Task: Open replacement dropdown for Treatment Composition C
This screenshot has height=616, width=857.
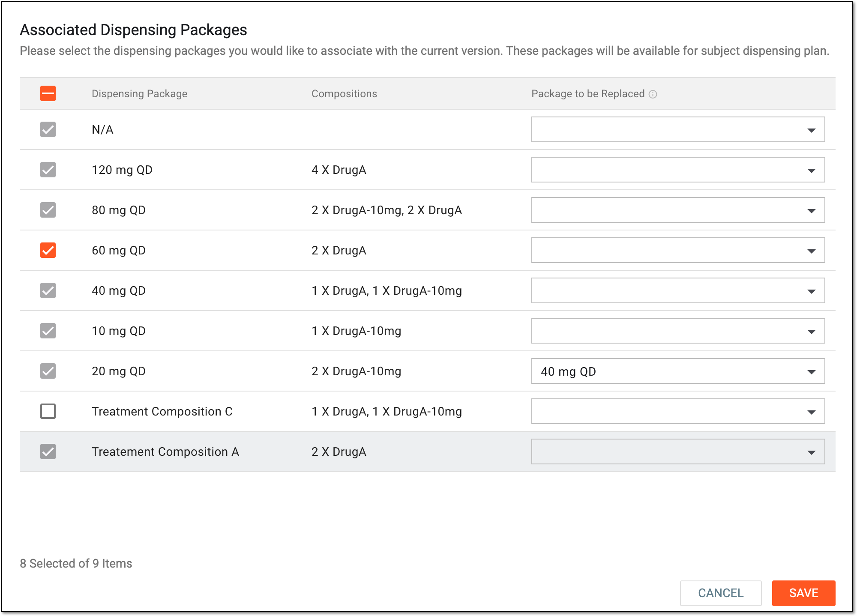Action: click(x=678, y=411)
